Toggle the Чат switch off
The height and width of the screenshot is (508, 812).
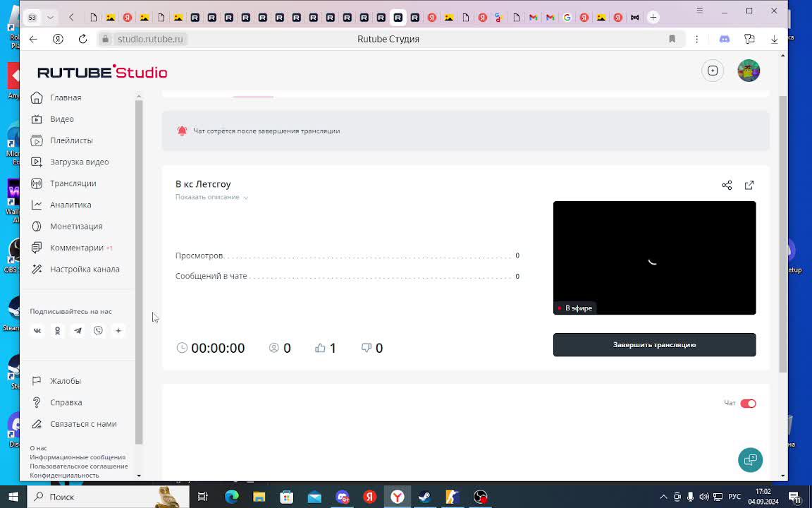(x=748, y=404)
